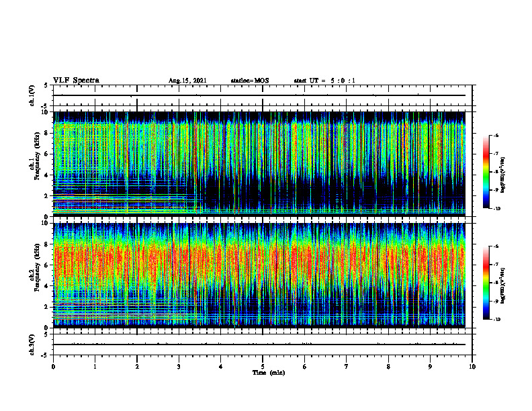Click the 'ch.1(V)' axis label
The height and width of the screenshot is (411, 532).
pyautogui.click(x=32, y=95)
